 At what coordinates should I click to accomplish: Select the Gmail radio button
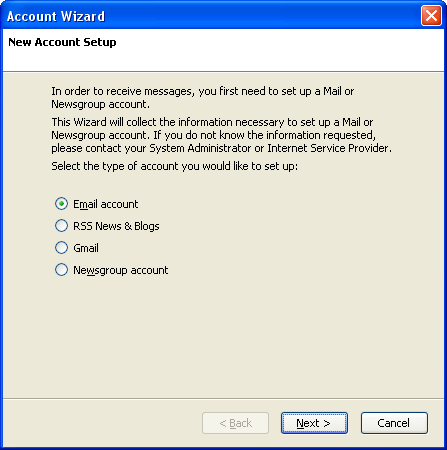61,248
